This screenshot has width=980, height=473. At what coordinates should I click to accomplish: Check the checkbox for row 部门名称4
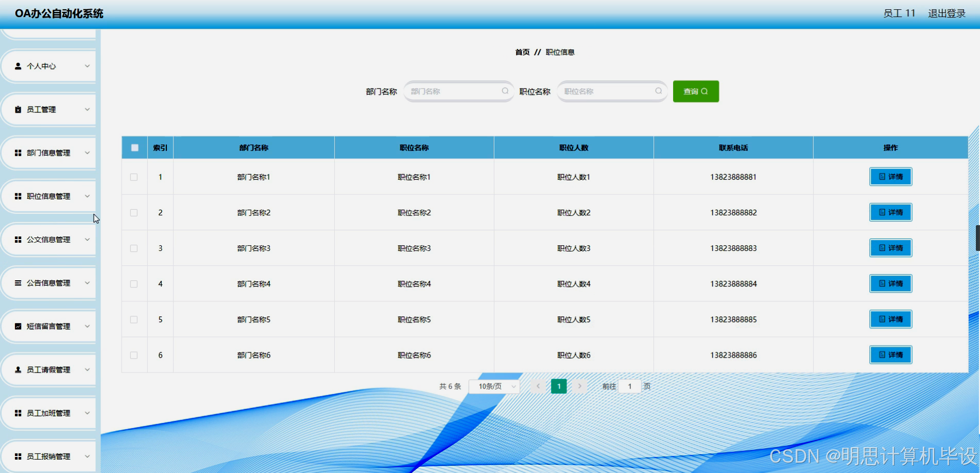pyautogui.click(x=134, y=283)
